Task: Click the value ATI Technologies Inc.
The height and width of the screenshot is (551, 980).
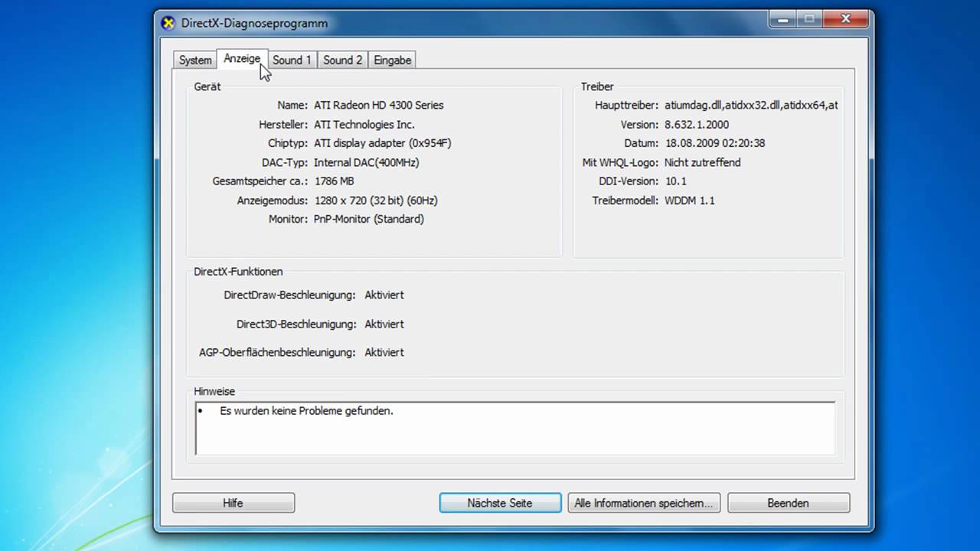Action: coord(364,124)
